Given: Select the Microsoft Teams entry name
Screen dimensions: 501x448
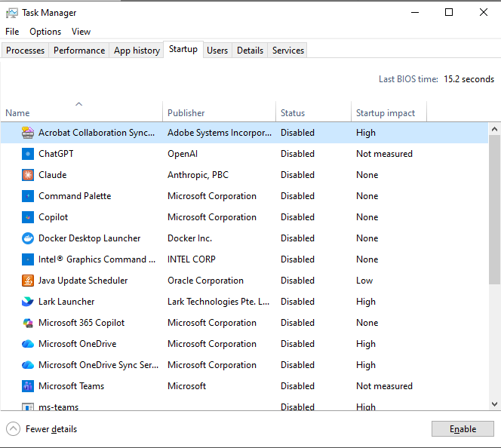Looking at the screenshot, I should 71,385.
